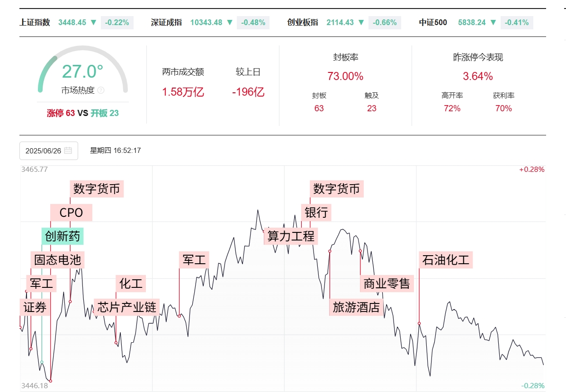Click the 73.00% 封板率 value
Screen dimensions: 566x392
point(345,76)
